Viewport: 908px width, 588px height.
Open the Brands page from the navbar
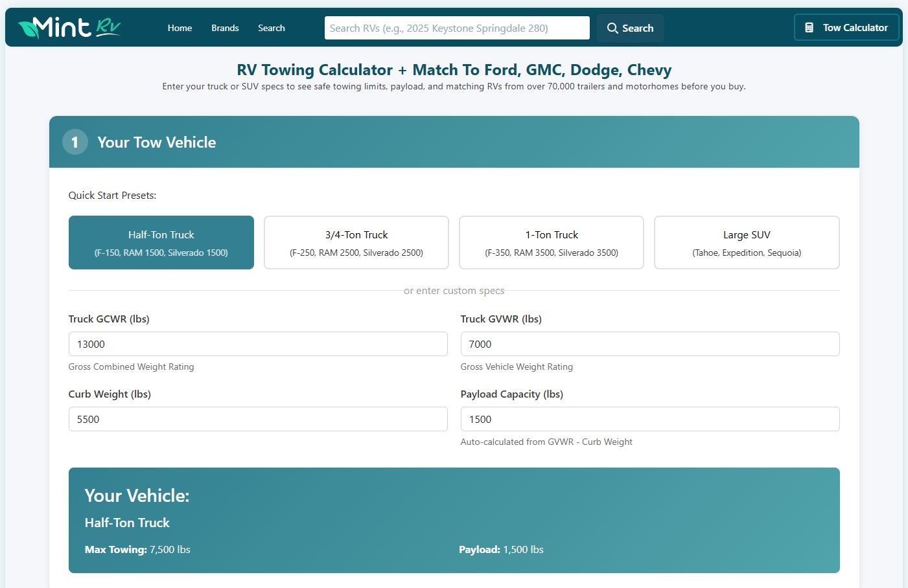pos(225,28)
